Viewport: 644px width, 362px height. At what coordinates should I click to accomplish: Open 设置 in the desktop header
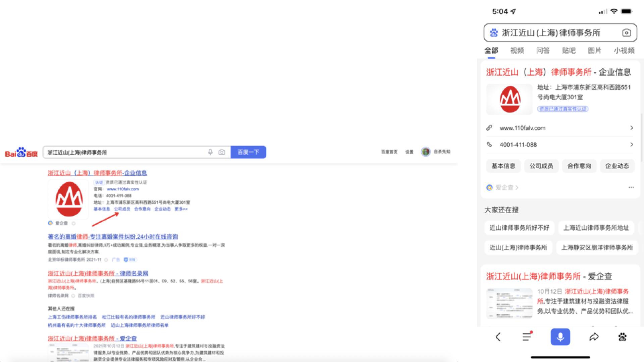(x=409, y=152)
